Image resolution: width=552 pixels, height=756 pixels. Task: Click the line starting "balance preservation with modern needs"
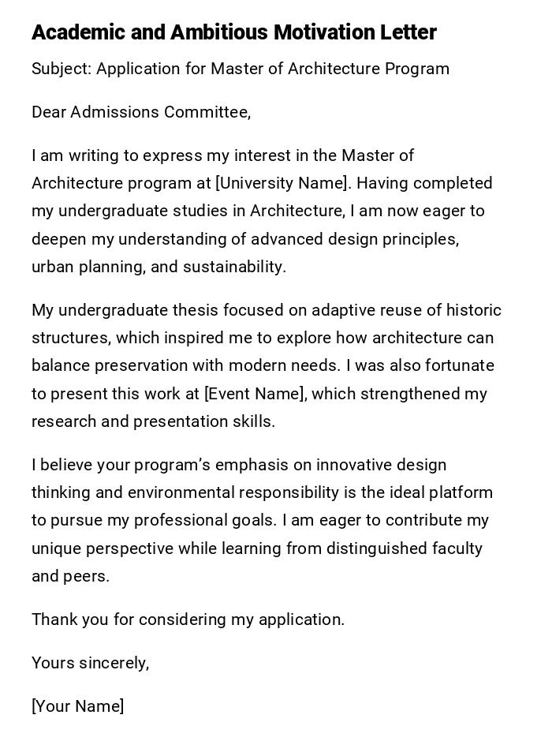tap(263, 365)
